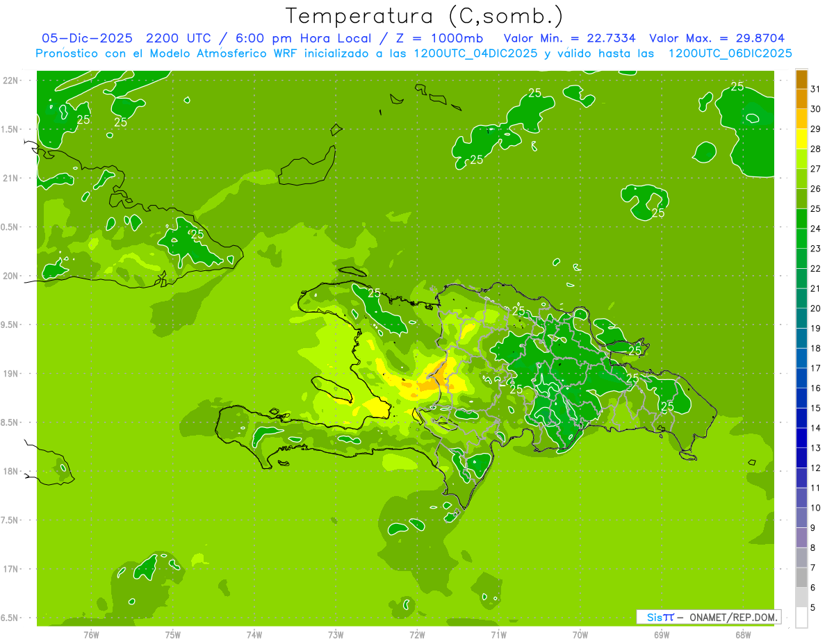The image size is (834, 644).
Task: Click the legend color band above 31
Action: click(801, 79)
